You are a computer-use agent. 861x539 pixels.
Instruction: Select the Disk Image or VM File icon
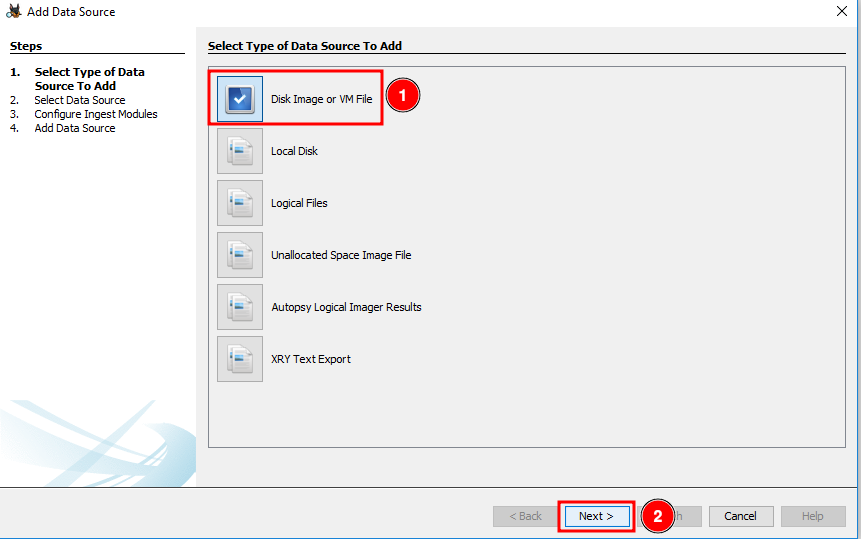click(x=240, y=99)
